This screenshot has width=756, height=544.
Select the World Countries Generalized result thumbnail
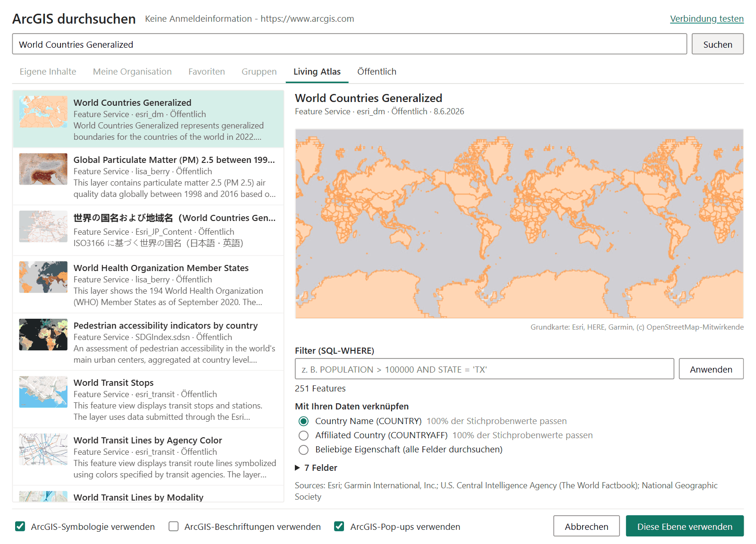pos(43,111)
